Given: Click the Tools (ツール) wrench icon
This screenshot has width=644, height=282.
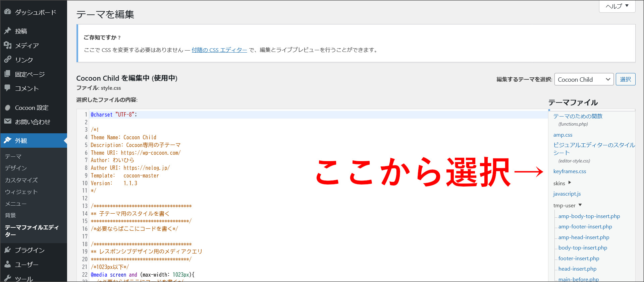Looking at the screenshot, I should click(x=7, y=278).
